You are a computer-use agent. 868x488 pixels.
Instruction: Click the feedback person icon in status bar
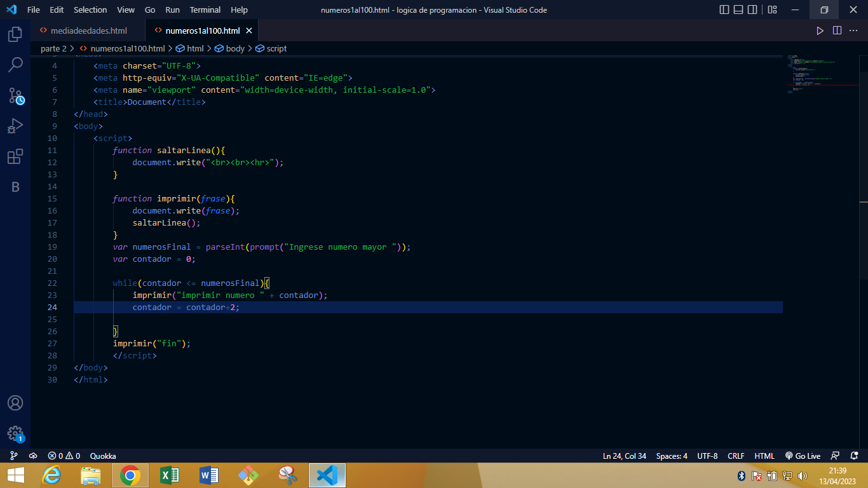835,456
